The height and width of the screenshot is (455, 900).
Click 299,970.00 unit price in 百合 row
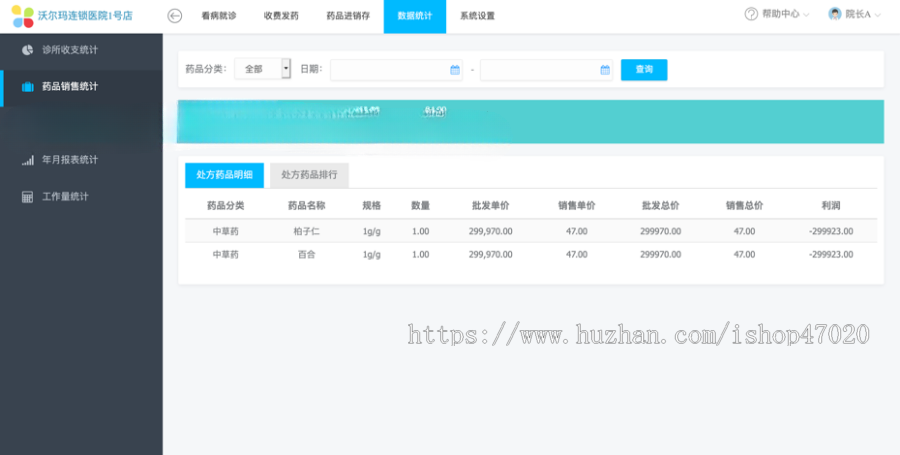pos(491,254)
